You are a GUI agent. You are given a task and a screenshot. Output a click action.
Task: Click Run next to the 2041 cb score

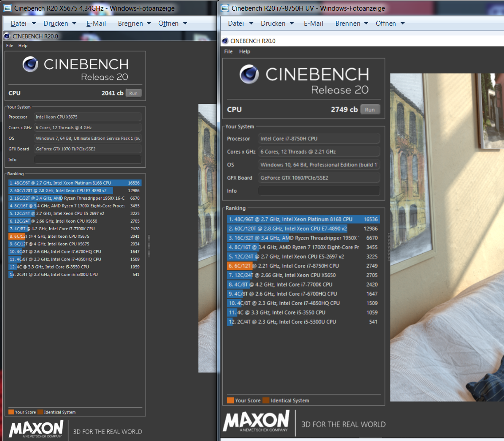134,93
